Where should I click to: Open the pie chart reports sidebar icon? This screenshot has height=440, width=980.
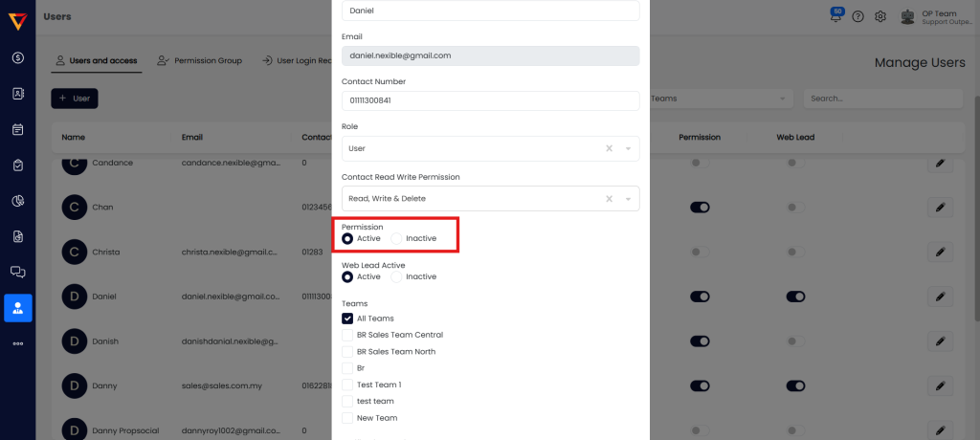pyautogui.click(x=17, y=201)
